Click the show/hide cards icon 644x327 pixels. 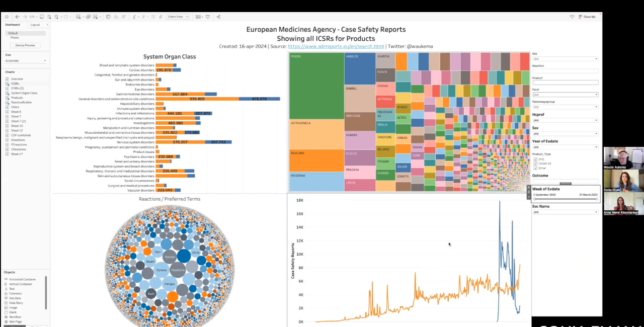coord(199,17)
